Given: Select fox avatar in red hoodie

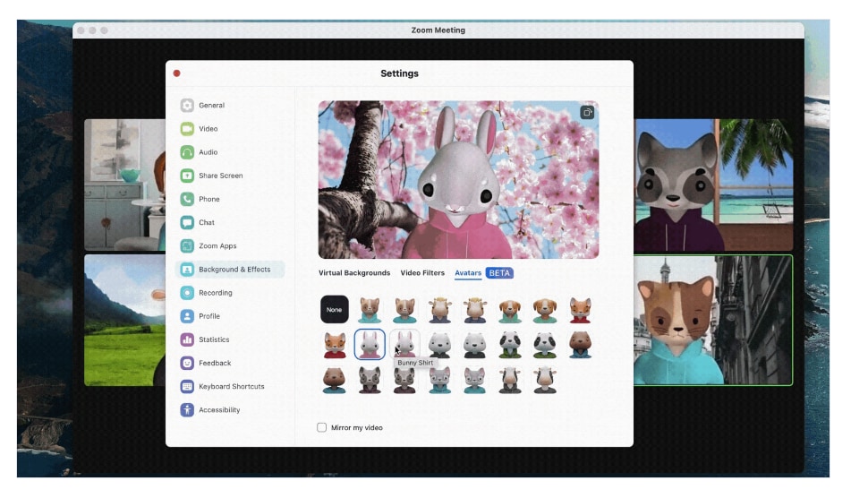Looking at the screenshot, I should point(580,310).
